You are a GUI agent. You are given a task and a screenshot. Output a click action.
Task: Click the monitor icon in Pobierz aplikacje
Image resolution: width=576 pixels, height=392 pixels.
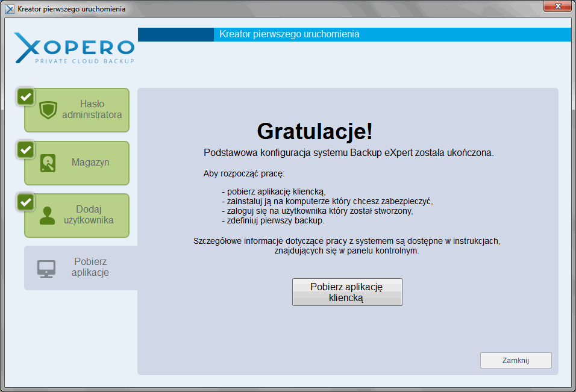(46, 269)
